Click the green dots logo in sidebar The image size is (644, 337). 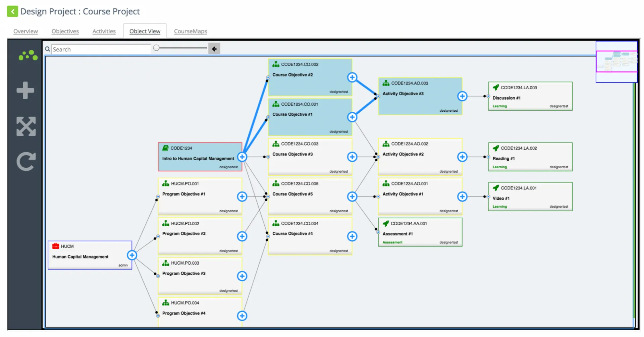pos(28,55)
